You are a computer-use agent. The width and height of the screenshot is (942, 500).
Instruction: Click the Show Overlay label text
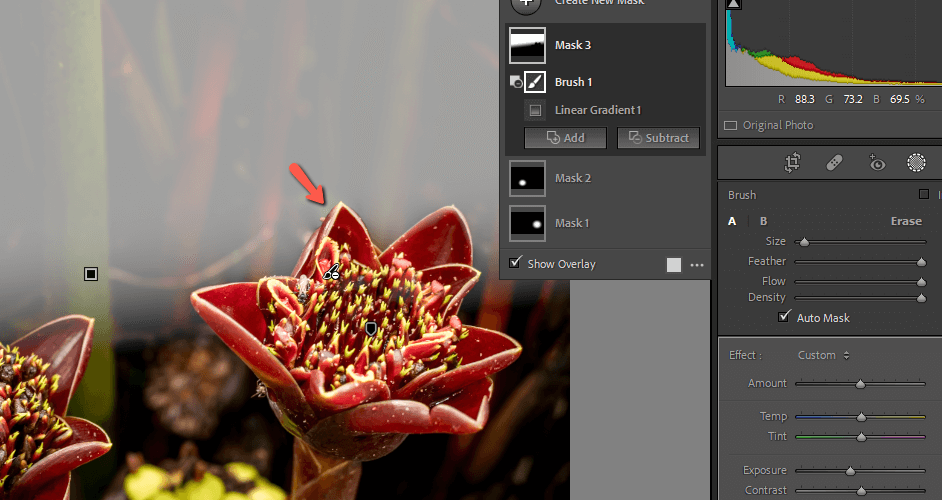561,264
